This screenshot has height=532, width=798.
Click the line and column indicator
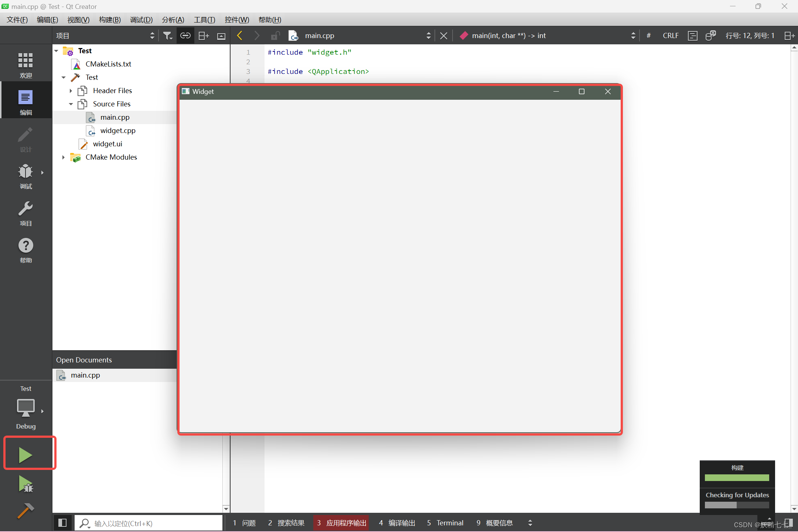pos(750,35)
